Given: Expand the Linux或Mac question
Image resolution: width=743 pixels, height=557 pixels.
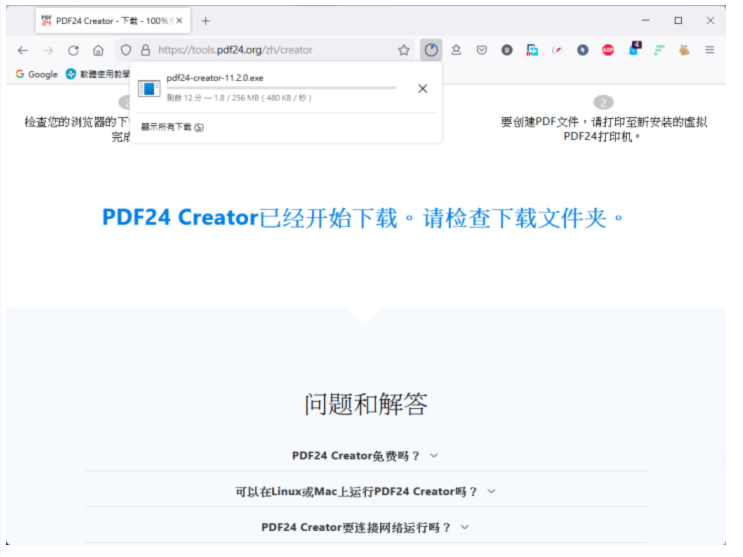Looking at the screenshot, I should point(365,492).
